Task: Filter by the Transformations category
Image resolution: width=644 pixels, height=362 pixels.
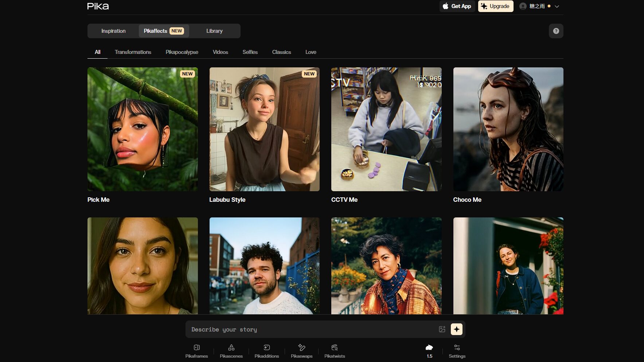Action: pos(133,52)
